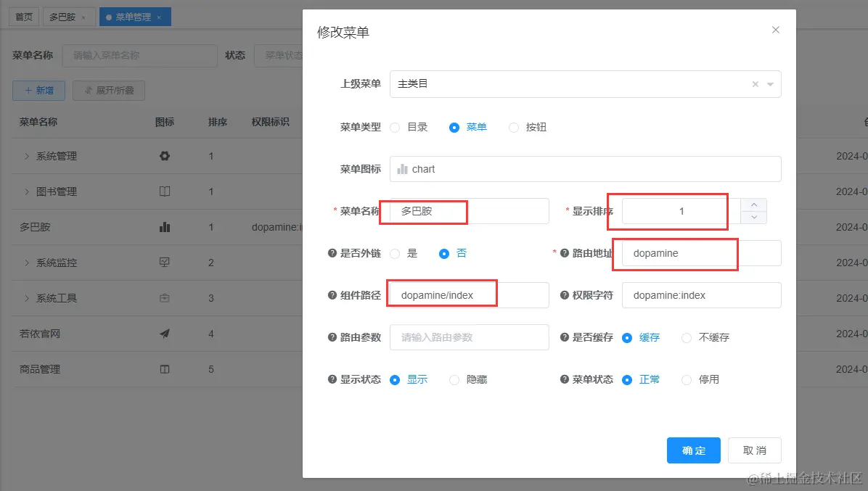868x491 pixels.
Task: Close the 多巴胺 tab with its x
Action: [x=83, y=17]
